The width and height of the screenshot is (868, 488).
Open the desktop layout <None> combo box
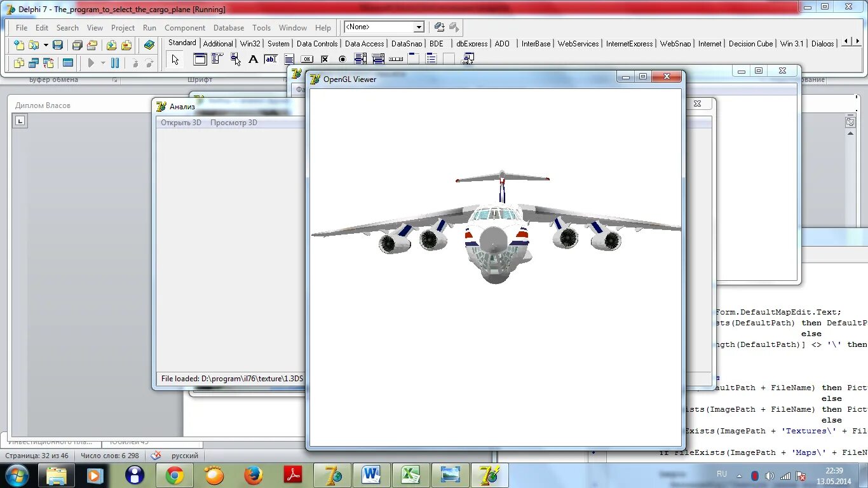tap(384, 27)
